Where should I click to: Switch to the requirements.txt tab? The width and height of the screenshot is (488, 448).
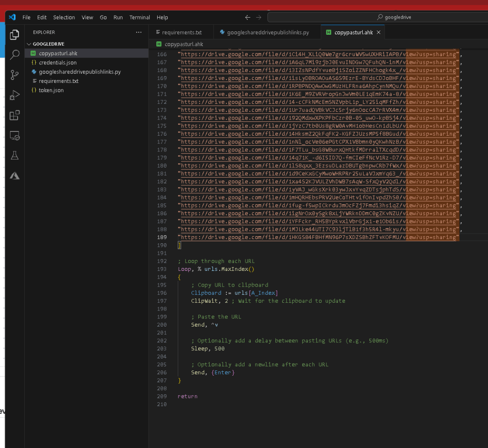pyautogui.click(x=182, y=32)
